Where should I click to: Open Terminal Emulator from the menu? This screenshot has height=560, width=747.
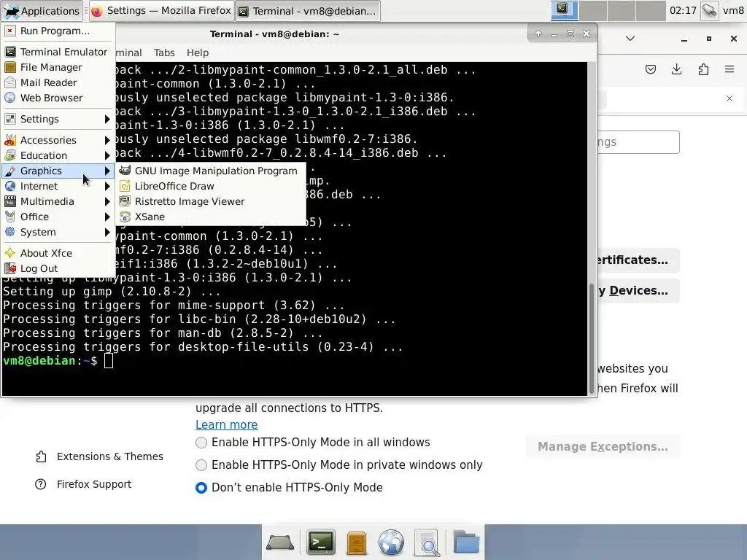click(58, 52)
